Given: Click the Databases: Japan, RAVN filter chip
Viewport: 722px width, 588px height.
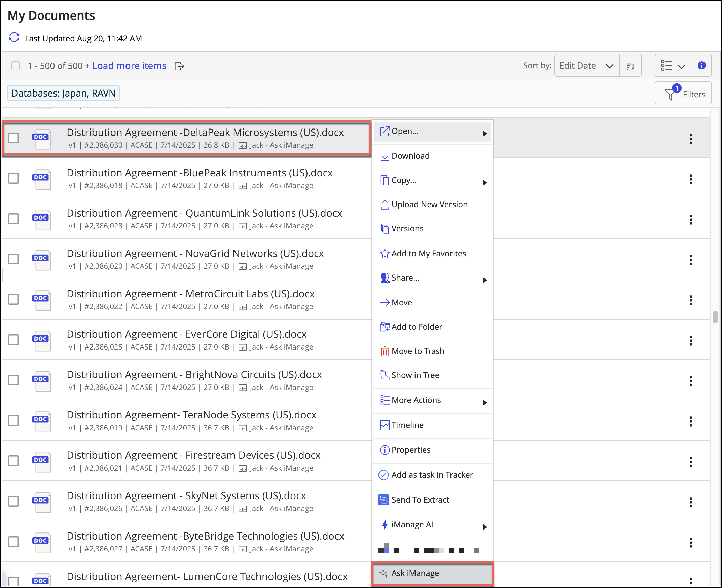Looking at the screenshot, I should click(63, 93).
